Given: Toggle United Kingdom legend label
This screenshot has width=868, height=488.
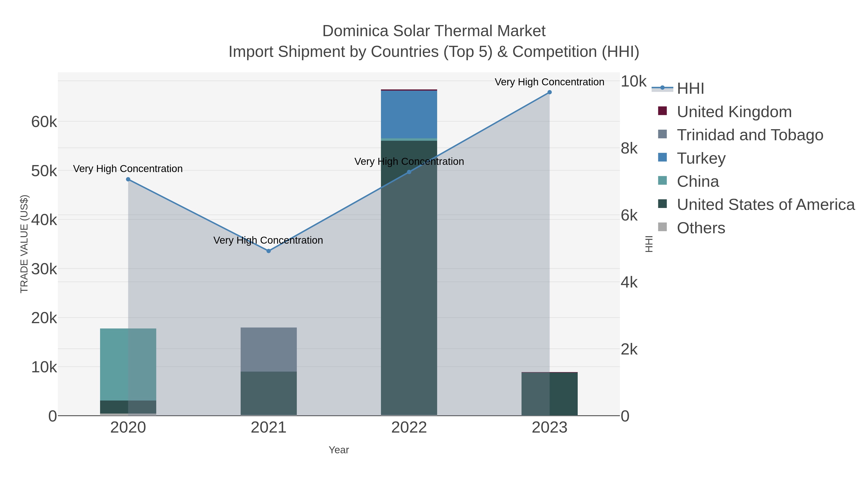Looking at the screenshot, I should (734, 112).
